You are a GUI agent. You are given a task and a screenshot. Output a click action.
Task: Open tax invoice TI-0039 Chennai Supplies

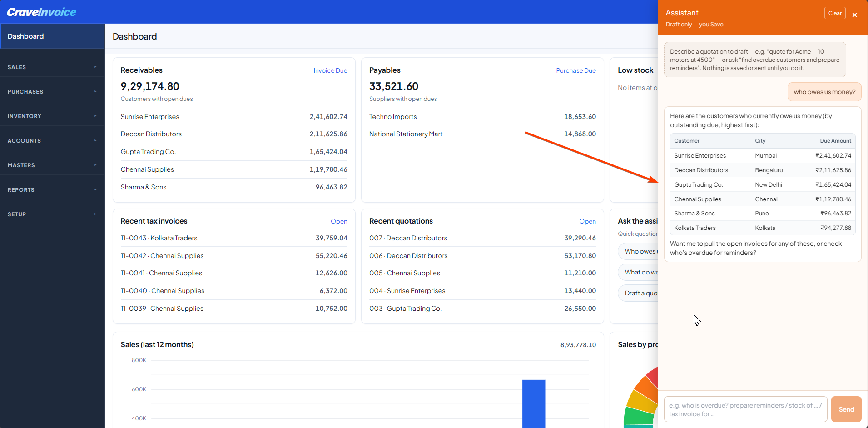(x=234, y=309)
